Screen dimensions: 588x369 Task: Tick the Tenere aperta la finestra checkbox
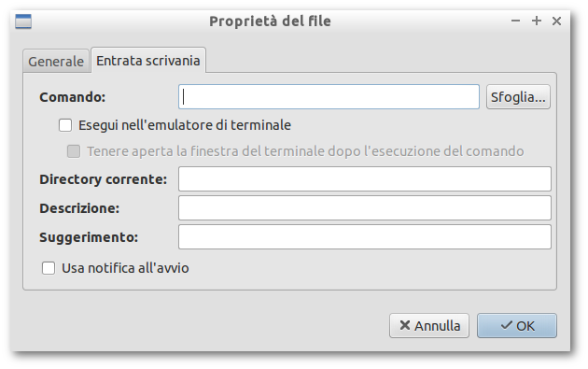(74, 151)
